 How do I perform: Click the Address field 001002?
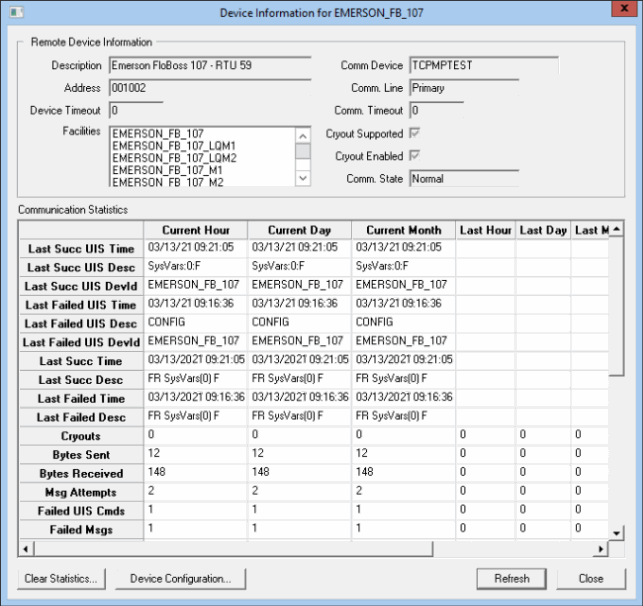(210, 88)
